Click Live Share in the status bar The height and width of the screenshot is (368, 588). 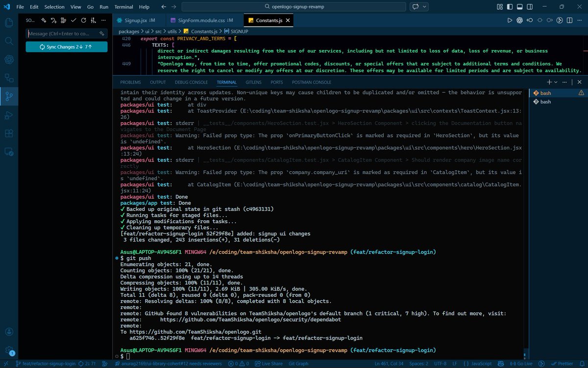point(269,364)
